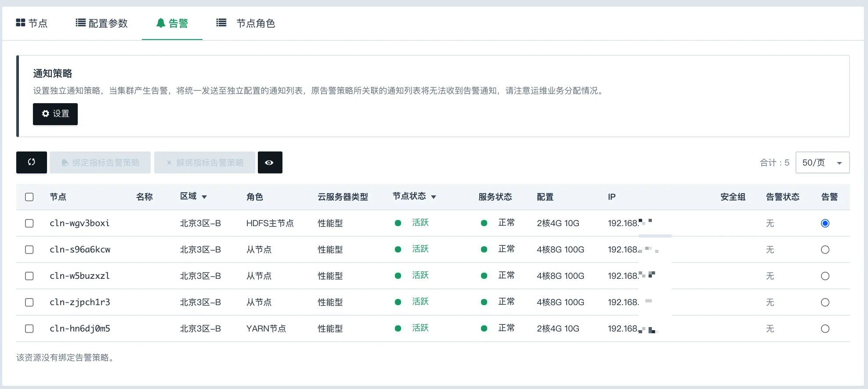Click node name cln-wgv3boxi
Viewport: 868px width, 389px height.
coord(80,223)
